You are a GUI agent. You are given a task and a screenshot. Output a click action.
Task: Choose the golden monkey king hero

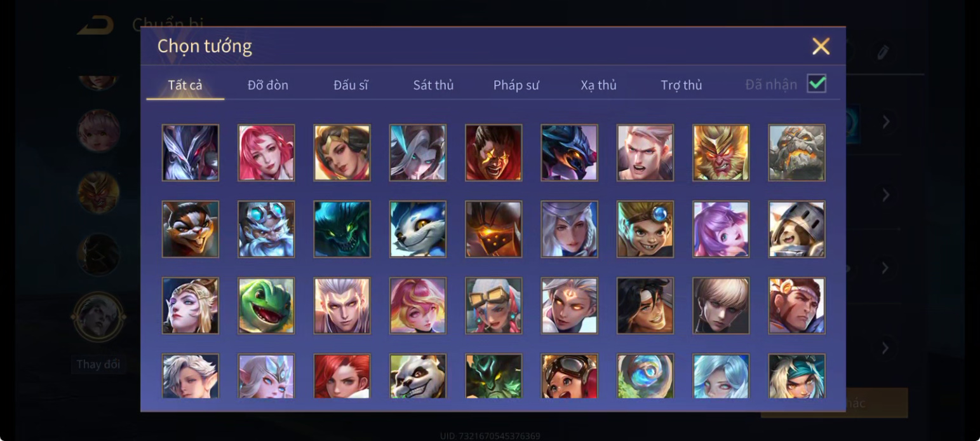(721, 153)
